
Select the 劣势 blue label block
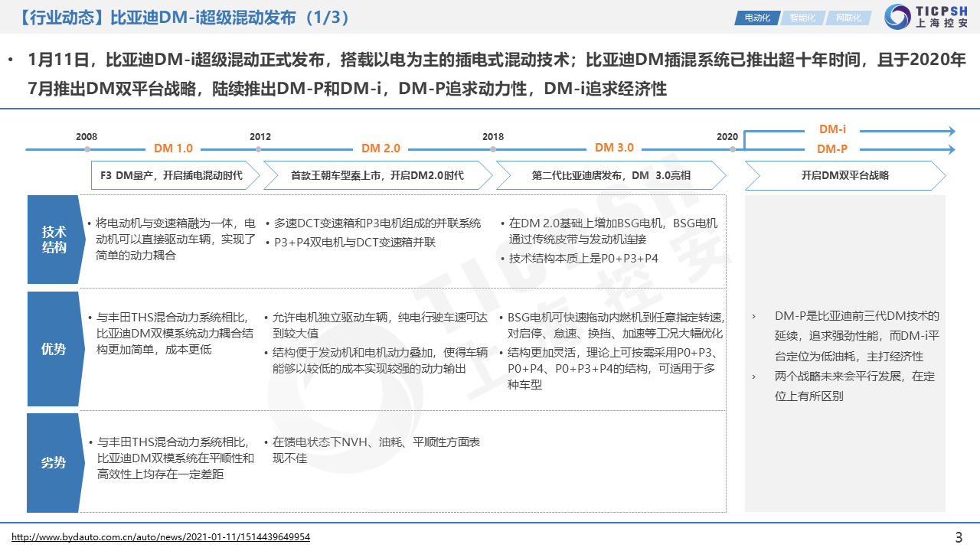tap(54, 463)
